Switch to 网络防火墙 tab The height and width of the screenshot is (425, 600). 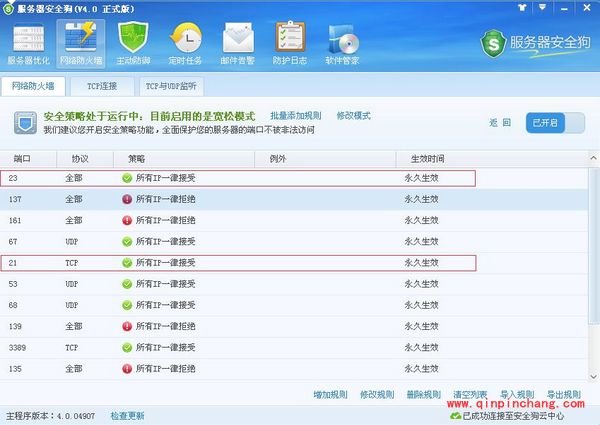coord(33,86)
